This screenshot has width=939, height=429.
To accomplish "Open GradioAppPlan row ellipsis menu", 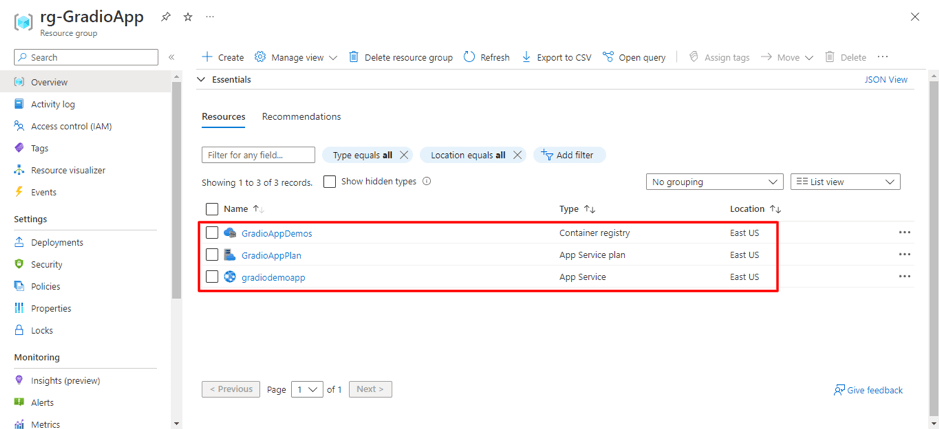I will pyautogui.click(x=904, y=255).
